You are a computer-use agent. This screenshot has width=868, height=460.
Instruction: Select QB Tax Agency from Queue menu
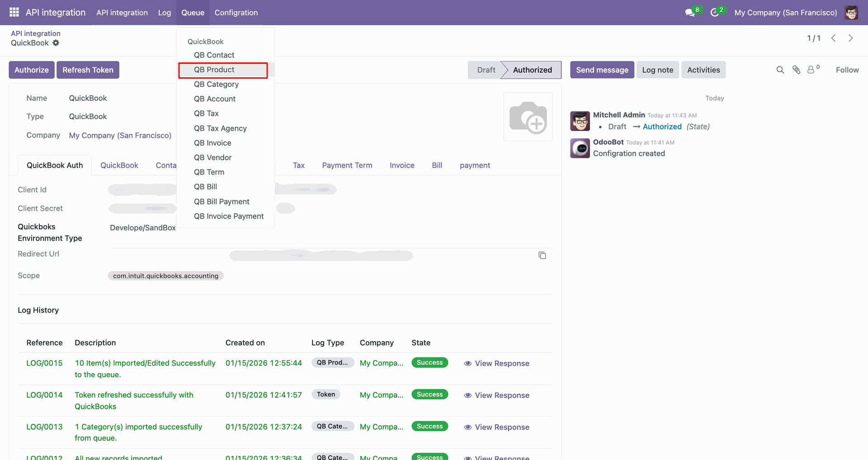[226, 128]
